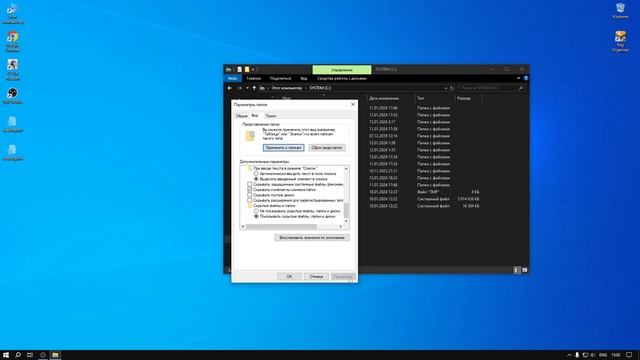Open Explorer help question mark icon
Image resolution: width=640 pixels, height=360 pixels.
coord(526,78)
